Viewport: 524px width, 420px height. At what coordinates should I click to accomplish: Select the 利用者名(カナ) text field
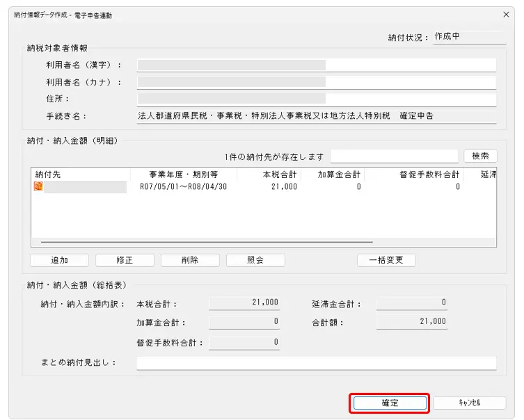pos(316,82)
